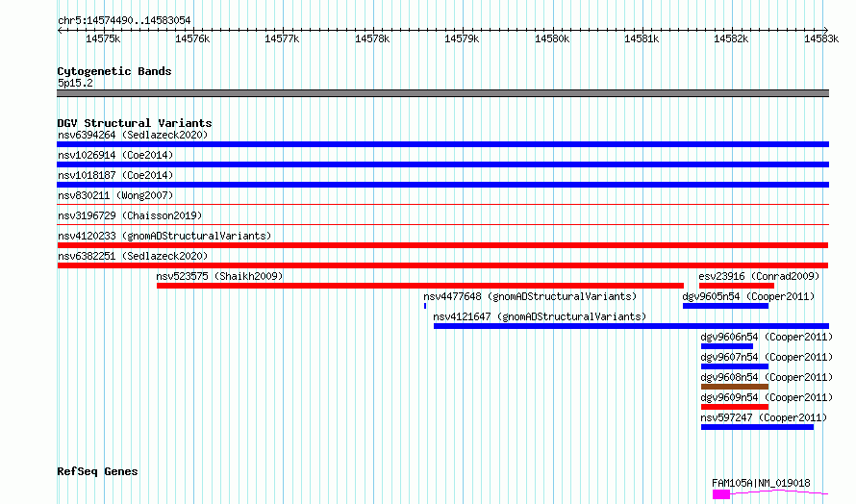Select the nsv4477648 (gnomADStructuralVariants) label

pyautogui.click(x=530, y=296)
